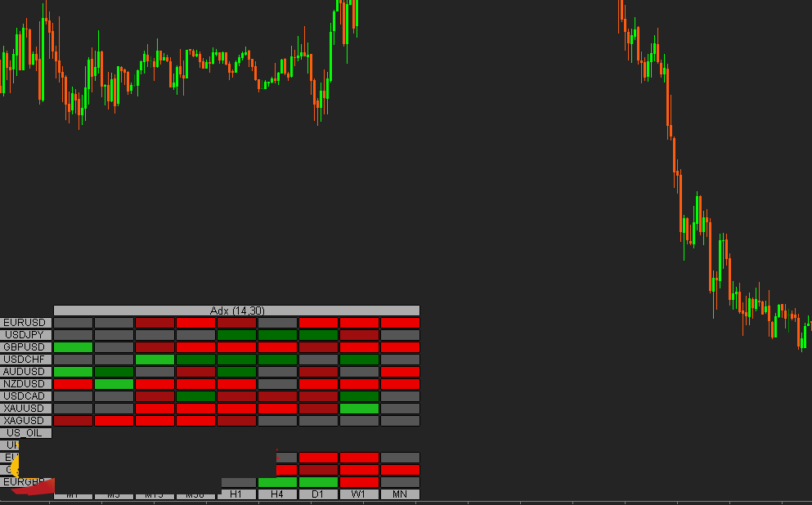Click the XAGUSD M1 dark red cell
812x505 pixels.
[x=73, y=421]
